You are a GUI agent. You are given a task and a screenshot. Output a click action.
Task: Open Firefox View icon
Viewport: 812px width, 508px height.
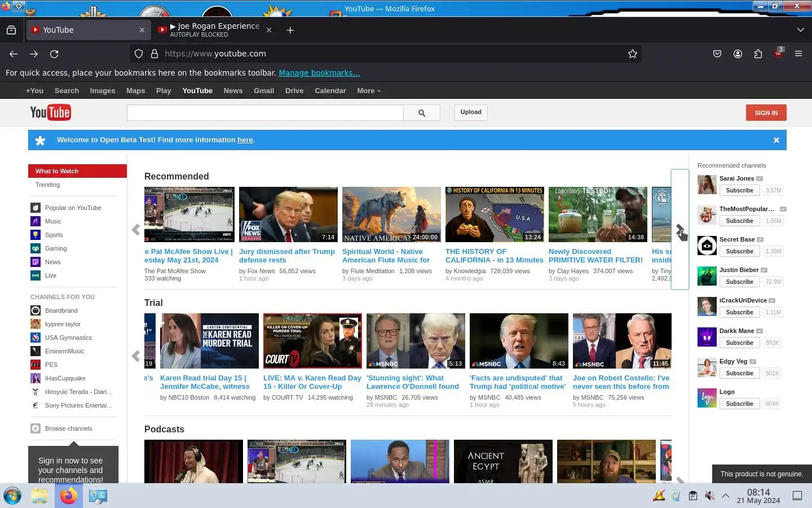[x=11, y=30]
